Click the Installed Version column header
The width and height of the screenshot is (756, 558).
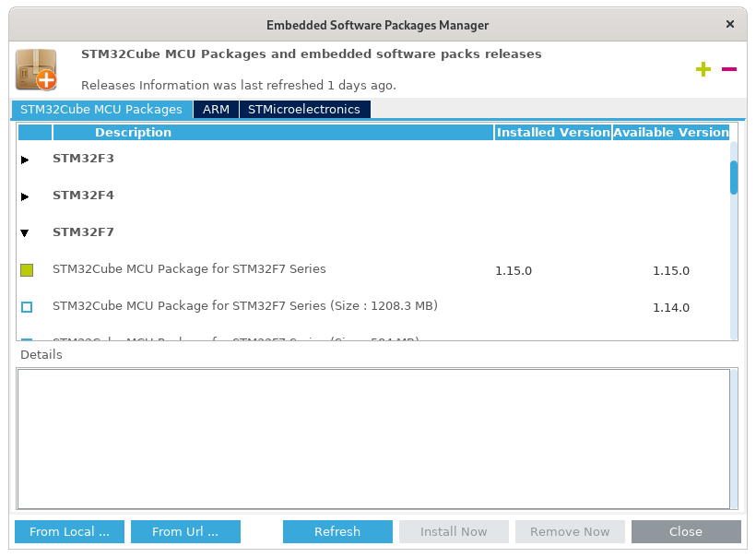[x=553, y=132]
